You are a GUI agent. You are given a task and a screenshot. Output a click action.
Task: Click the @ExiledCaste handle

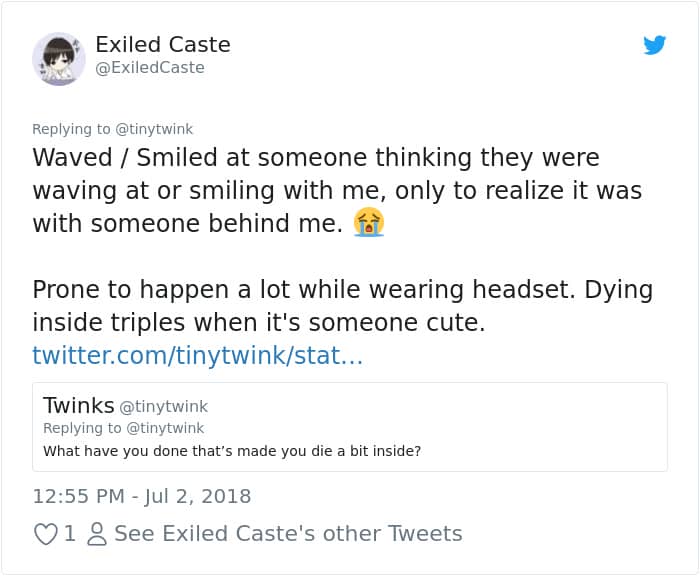tap(150, 68)
